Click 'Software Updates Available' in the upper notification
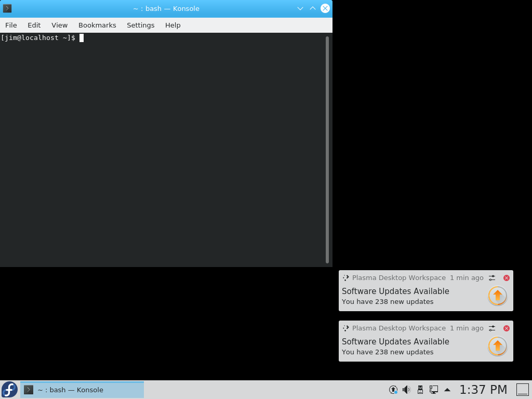Image resolution: width=532 pixels, height=399 pixels. (395, 291)
